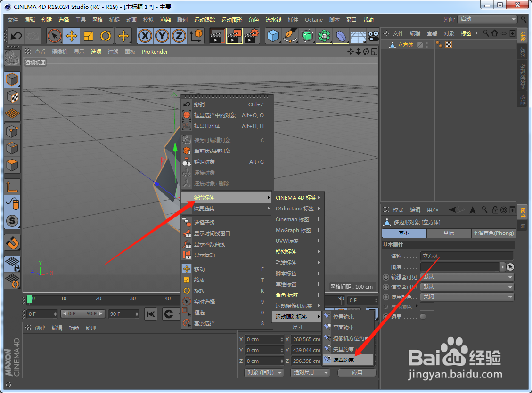The width and height of the screenshot is (532, 393).
Task: Activate the Move tool in toolbar
Action: point(72,36)
